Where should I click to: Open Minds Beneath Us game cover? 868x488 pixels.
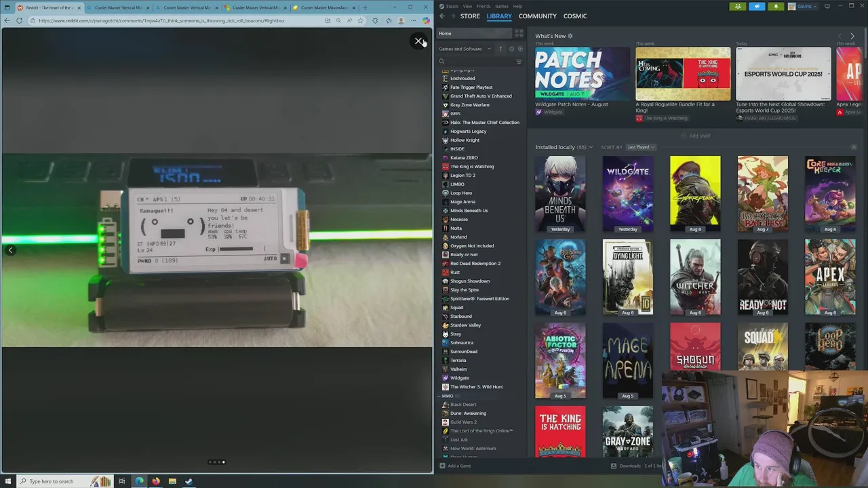point(560,194)
